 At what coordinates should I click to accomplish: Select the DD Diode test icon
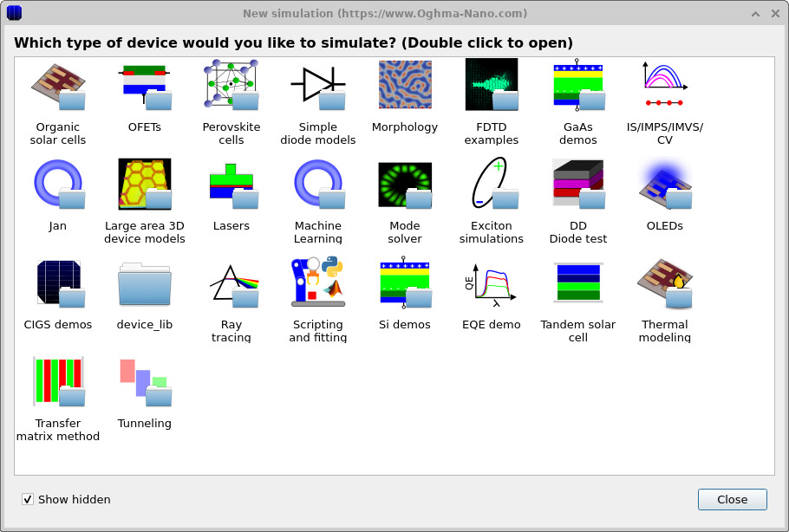tap(578, 183)
